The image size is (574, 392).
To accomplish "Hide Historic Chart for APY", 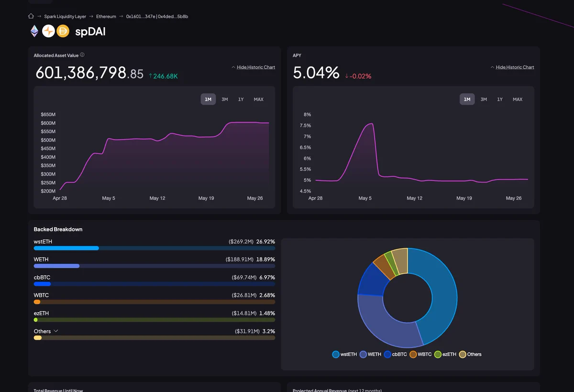I will tap(512, 67).
